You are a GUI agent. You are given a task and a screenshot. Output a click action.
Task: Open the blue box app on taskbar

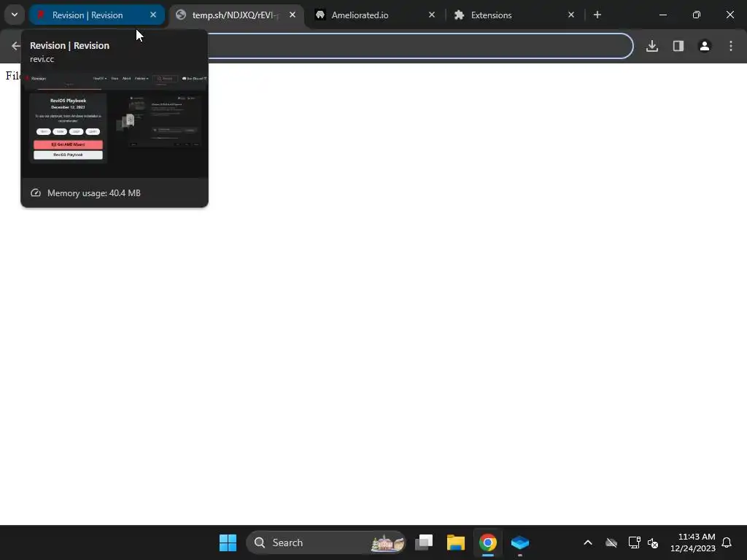coord(519,542)
